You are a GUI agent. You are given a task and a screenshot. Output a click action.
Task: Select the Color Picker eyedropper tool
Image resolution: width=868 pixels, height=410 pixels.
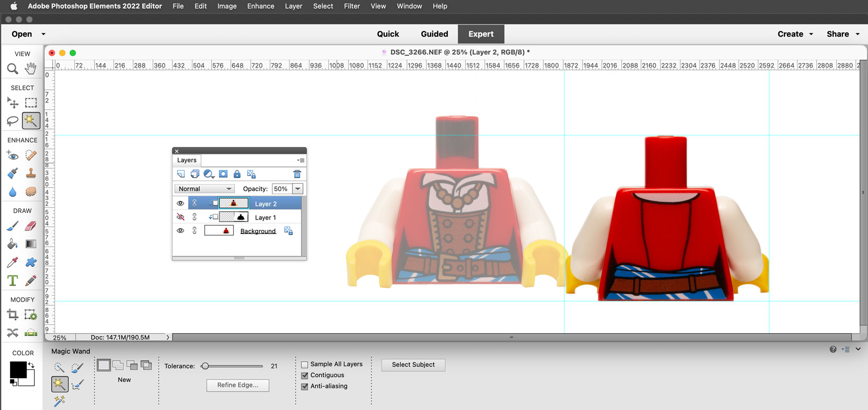[13, 262]
